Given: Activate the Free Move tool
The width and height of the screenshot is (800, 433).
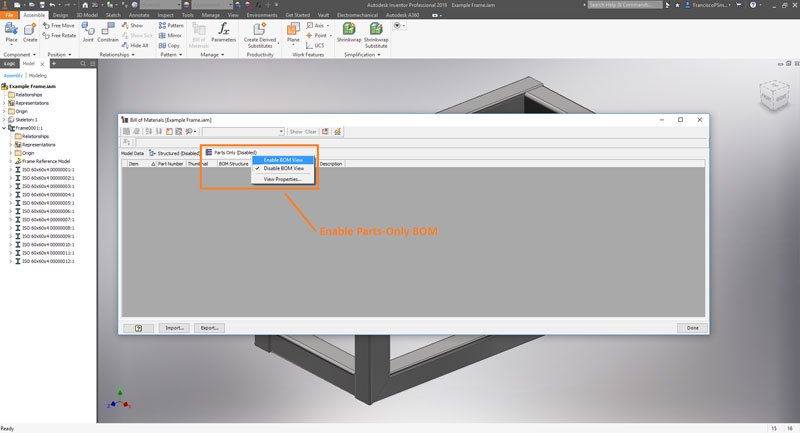Looking at the screenshot, I should 59,25.
